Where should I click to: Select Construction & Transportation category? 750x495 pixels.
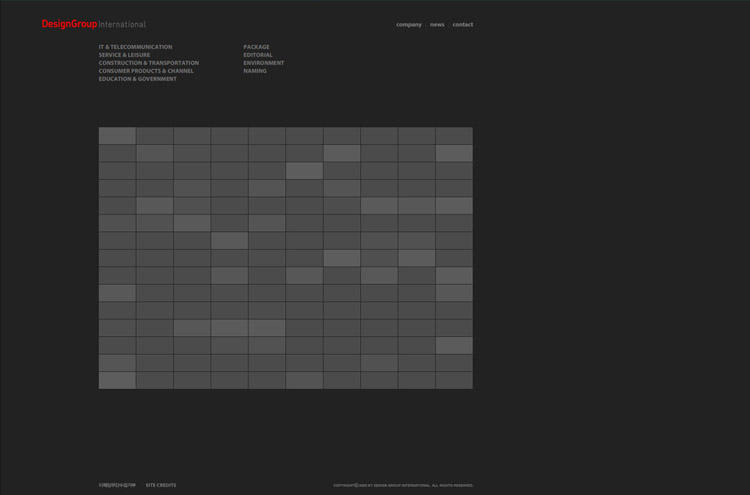tap(149, 63)
